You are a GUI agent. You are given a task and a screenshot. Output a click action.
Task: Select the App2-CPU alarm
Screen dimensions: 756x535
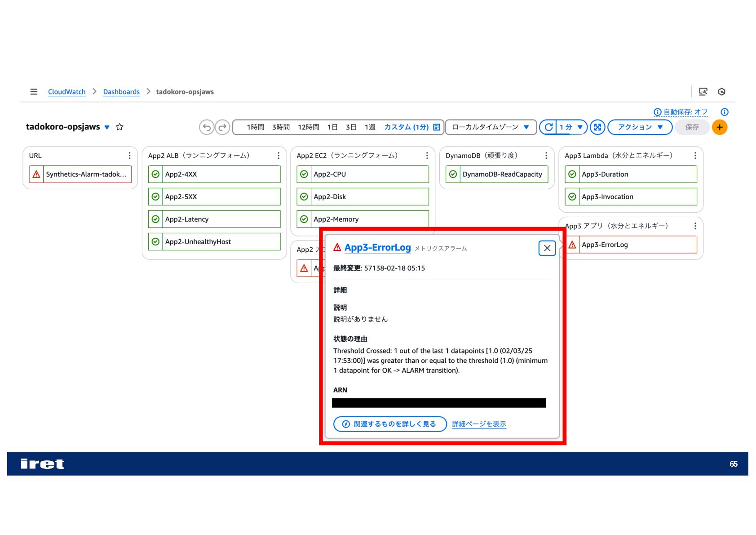tap(363, 174)
